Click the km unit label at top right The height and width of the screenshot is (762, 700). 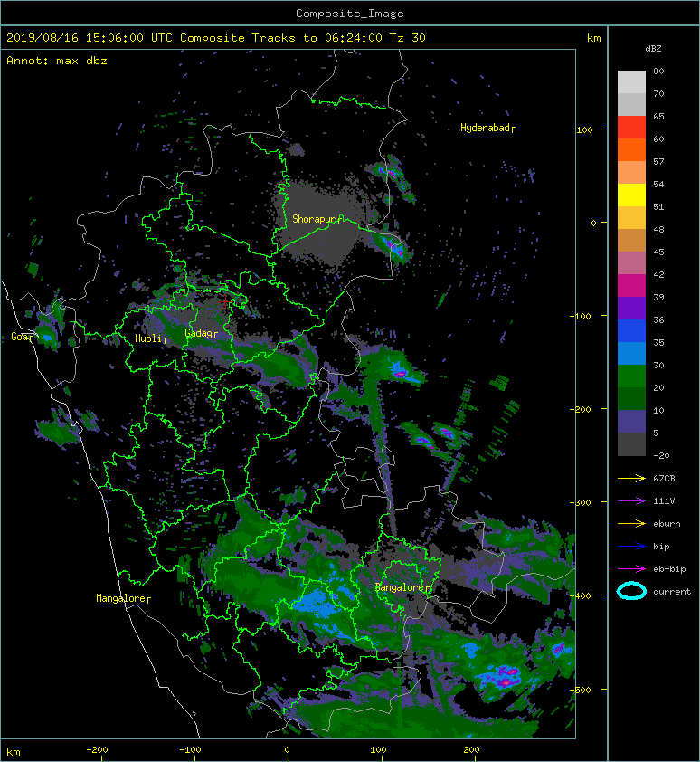pos(593,38)
